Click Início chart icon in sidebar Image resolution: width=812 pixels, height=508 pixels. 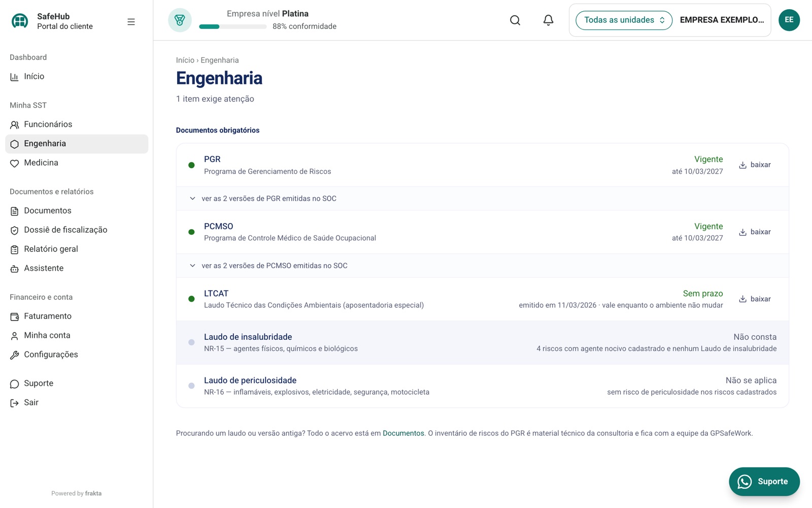14,77
